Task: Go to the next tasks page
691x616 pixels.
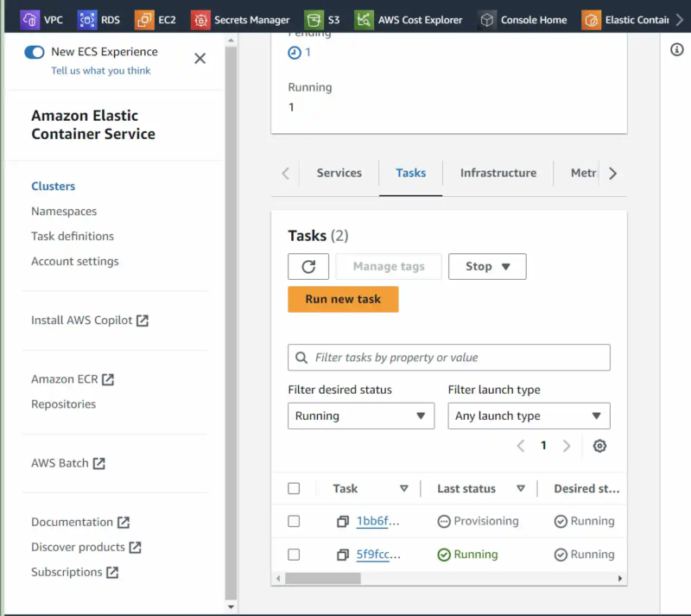Action: [567, 447]
